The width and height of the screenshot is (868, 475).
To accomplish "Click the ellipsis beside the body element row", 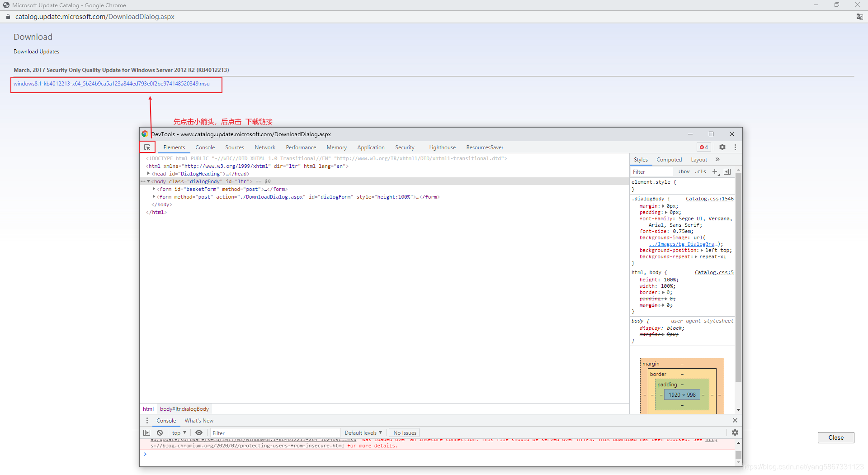I will pos(143,181).
